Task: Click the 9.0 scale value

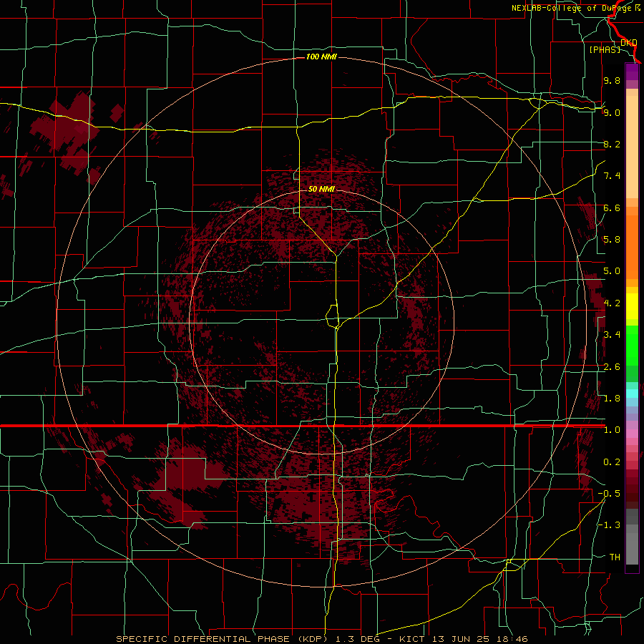Action: click(612, 112)
